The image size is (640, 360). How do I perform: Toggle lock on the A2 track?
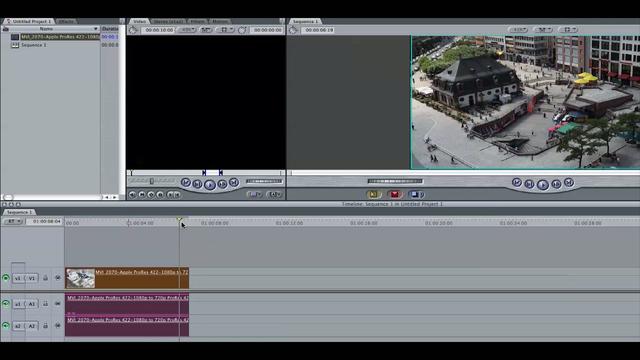(x=46, y=326)
